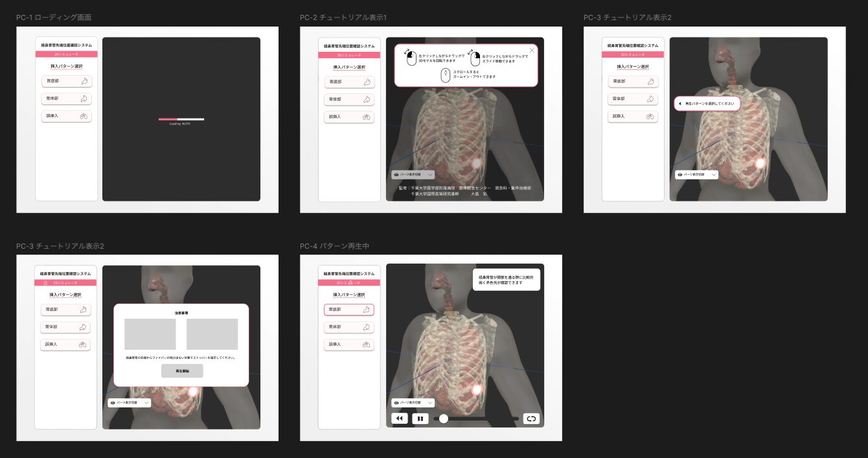The height and width of the screenshot is (458, 868).
Task: Toggle the loop icon in PC-4 frame
Action: tap(531, 418)
